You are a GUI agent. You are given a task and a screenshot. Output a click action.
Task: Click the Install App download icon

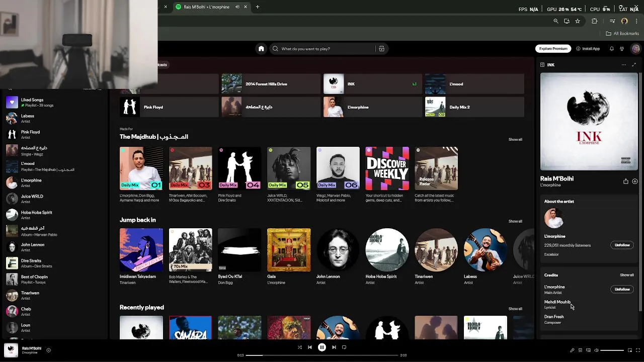pyautogui.click(x=578, y=49)
